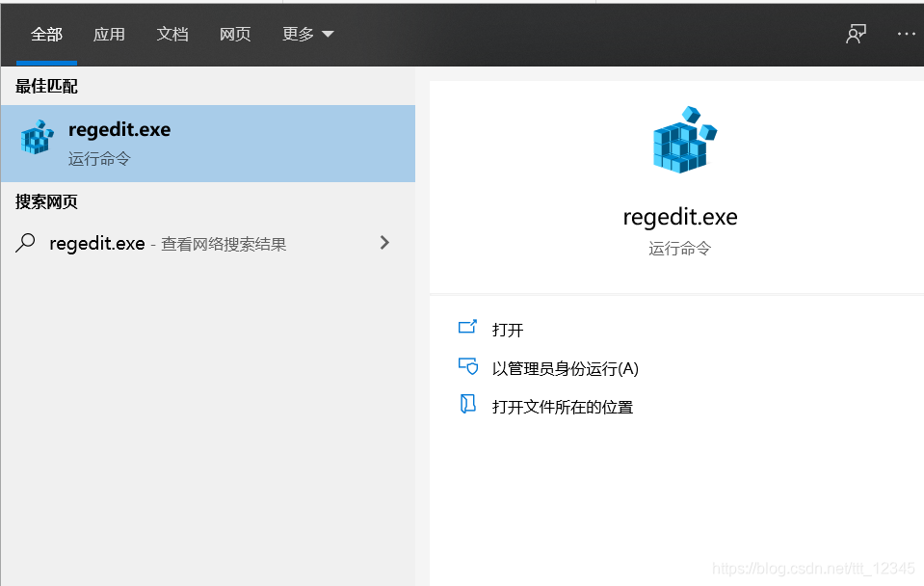The height and width of the screenshot is (586, 924).
Task: Expand web search result with chevron arrow
Action: tap(384, 243)
